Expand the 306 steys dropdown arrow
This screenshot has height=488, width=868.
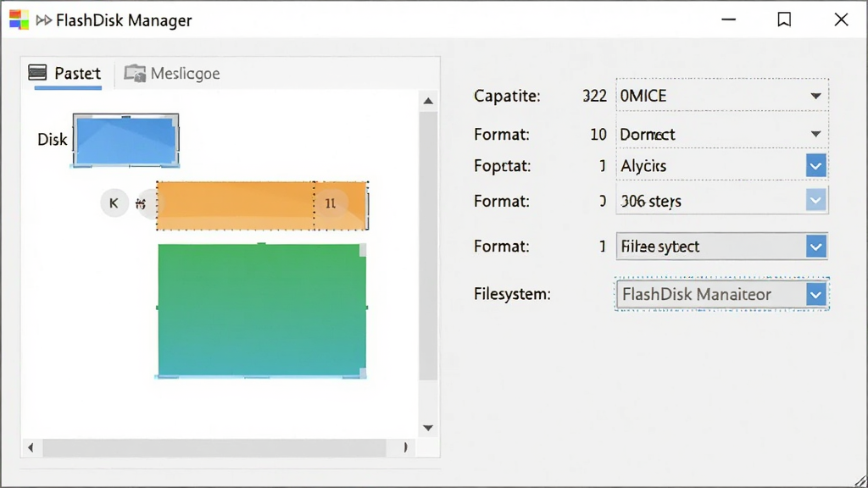816,200
